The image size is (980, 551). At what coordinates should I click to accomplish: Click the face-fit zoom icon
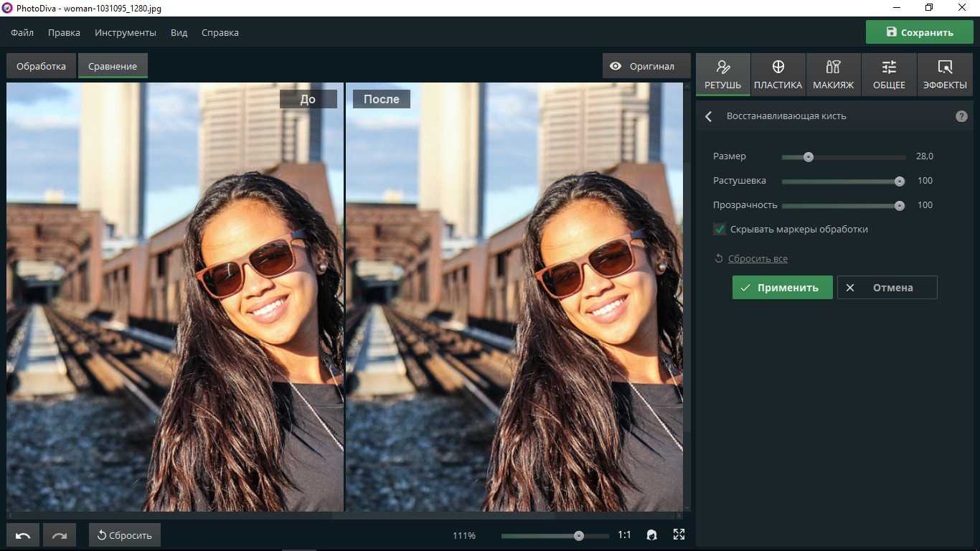(651, 534)
